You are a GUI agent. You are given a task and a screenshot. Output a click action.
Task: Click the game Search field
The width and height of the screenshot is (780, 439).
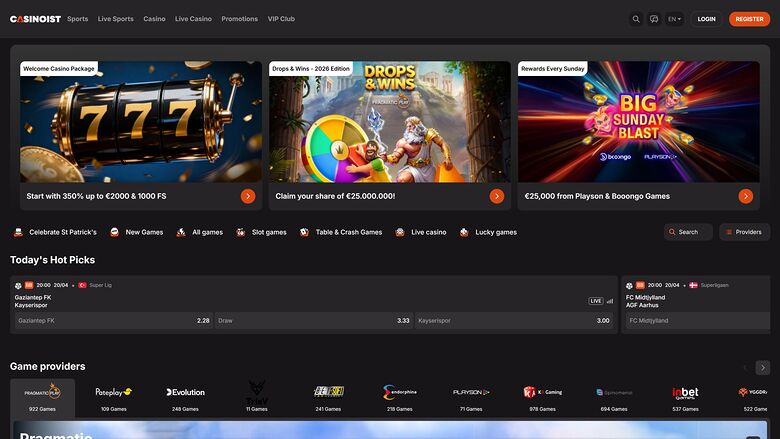pos(688,232)
